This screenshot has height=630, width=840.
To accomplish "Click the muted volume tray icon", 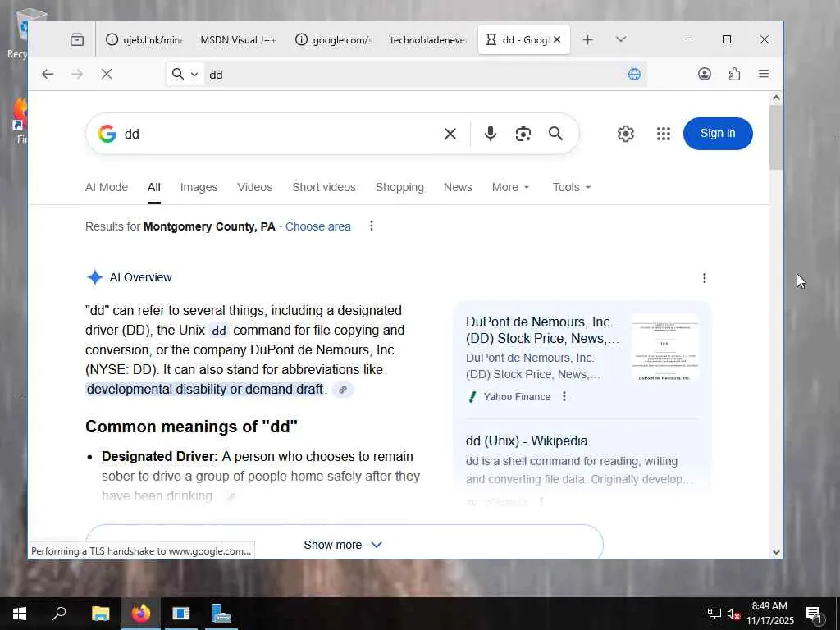I will [x=733, y=614].
